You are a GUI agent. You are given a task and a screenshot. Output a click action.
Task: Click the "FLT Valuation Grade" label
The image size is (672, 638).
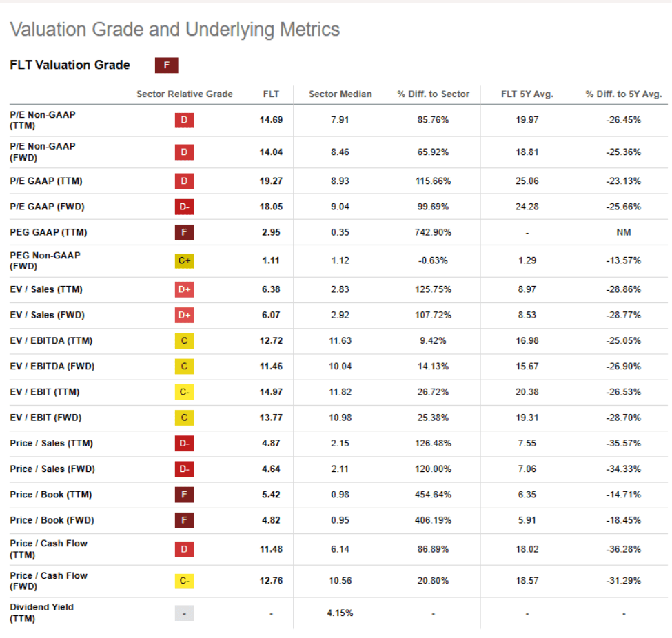[x=70, y=65]
